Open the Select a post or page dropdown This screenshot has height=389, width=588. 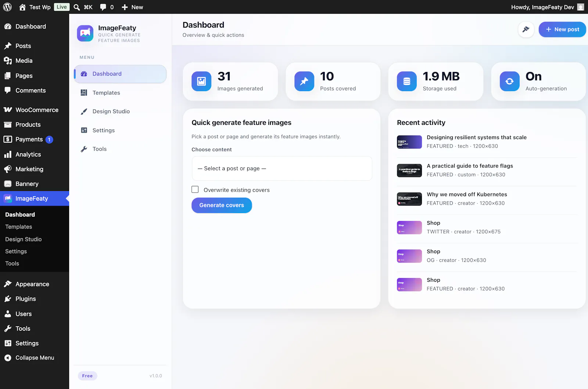coord(282,169)
